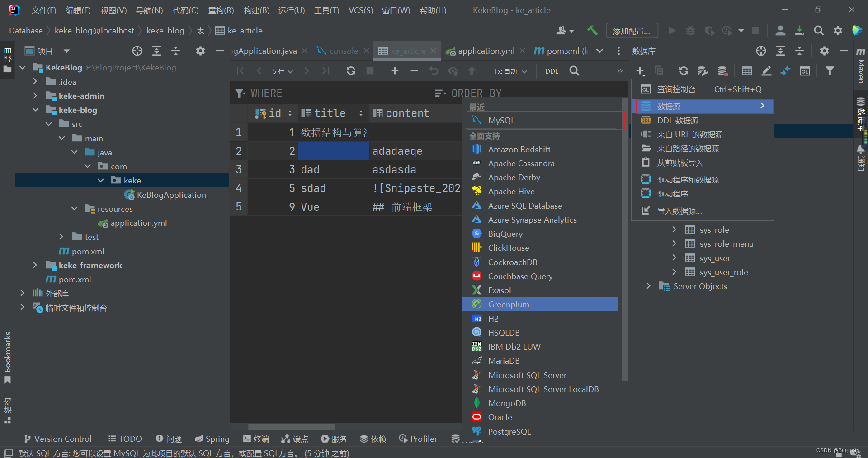Sort by the title column header
Viewport: 868px width, 458px height.
coord(333,113)
